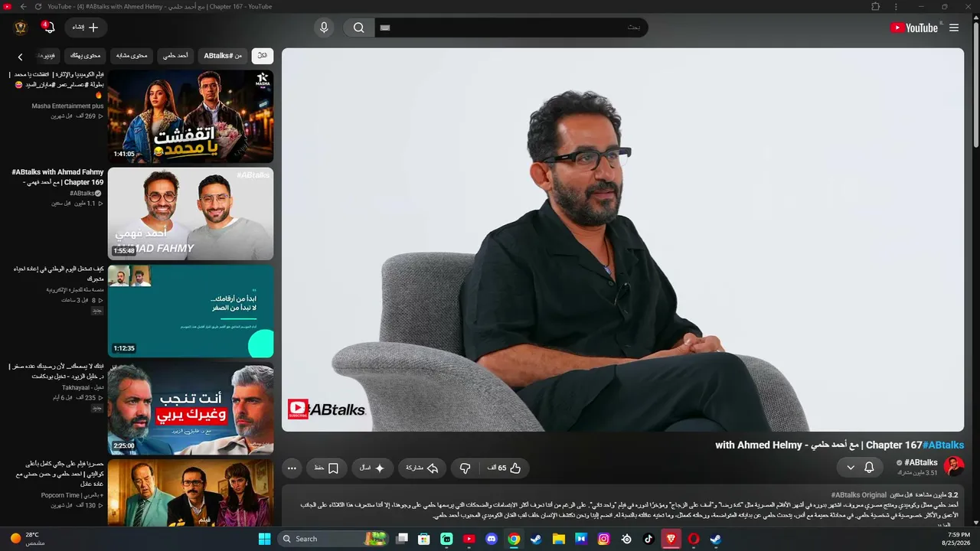Click the video player to pause
The image size is (980, 551).
[x=622, y=240]
